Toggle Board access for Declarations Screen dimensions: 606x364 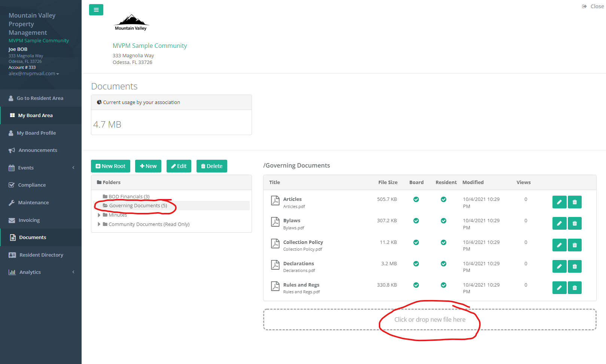(x=416, y=264)
